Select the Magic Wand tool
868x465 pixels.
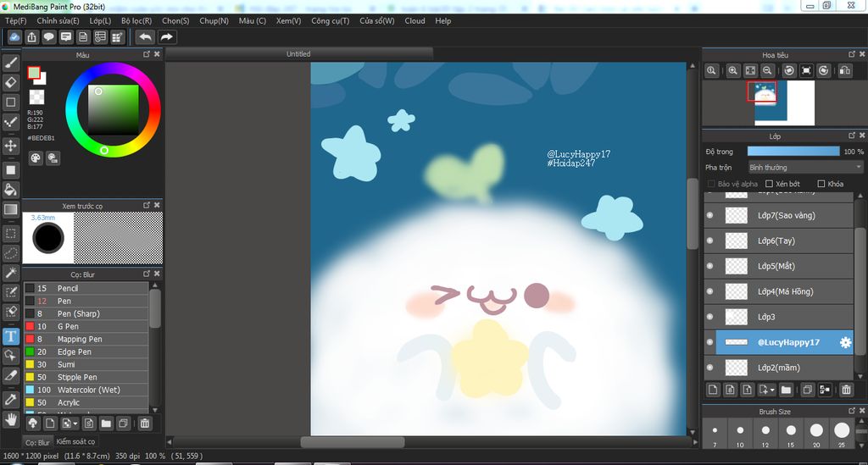click(11, 273)
